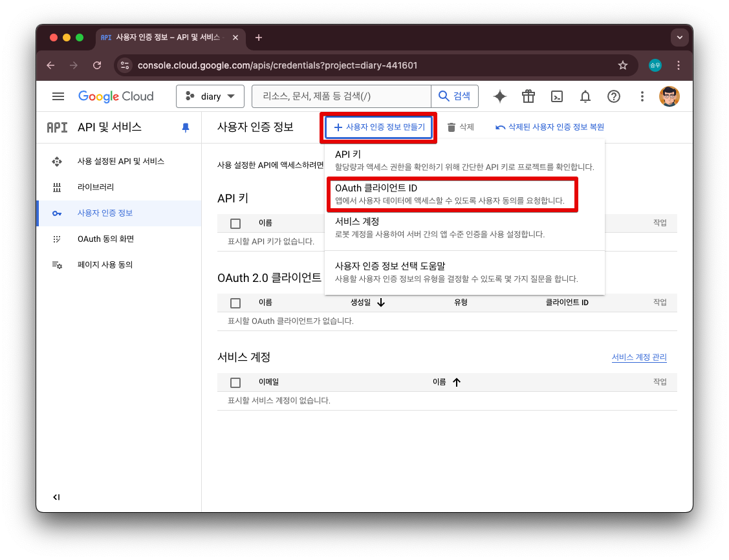The height and width of the screenshot is (560, 729).
Task: Click 사용자 인증 정보 만들기 button
Action: [x=379, y=127]
